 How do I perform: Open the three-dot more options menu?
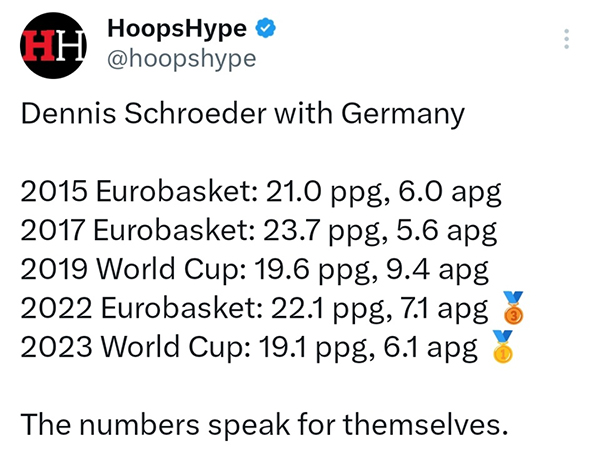pos(567,40)
